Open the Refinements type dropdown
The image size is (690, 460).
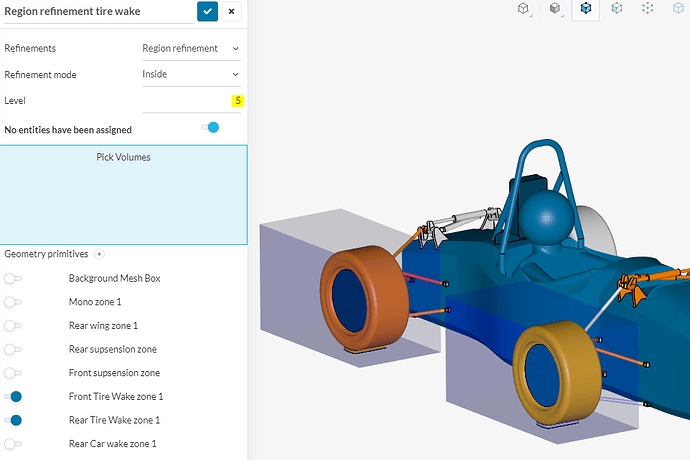click(191, 48)
